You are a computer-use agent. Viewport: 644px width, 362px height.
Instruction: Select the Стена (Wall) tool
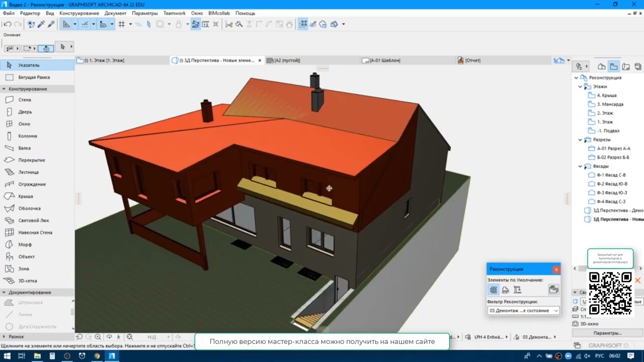tap(37, 100)
